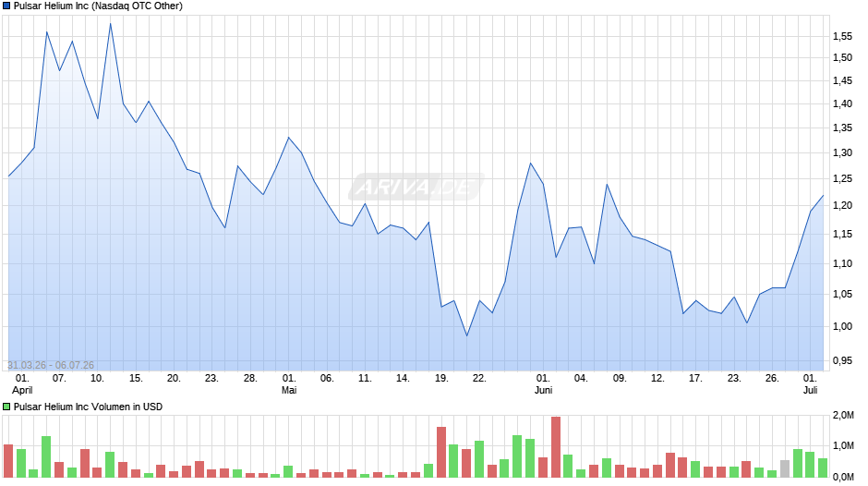Click the 'Pulsar Helium Inc Volumen in USD' label

coord(88,407)
